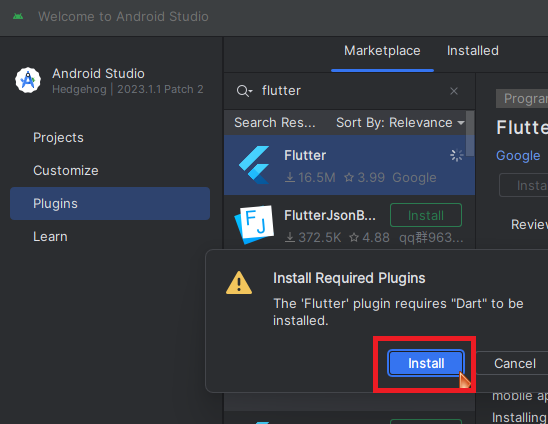This screenshot has width=548, height=424.
Task: Cancel the Install Required Plugins dialog
Action: coord(514,363)
